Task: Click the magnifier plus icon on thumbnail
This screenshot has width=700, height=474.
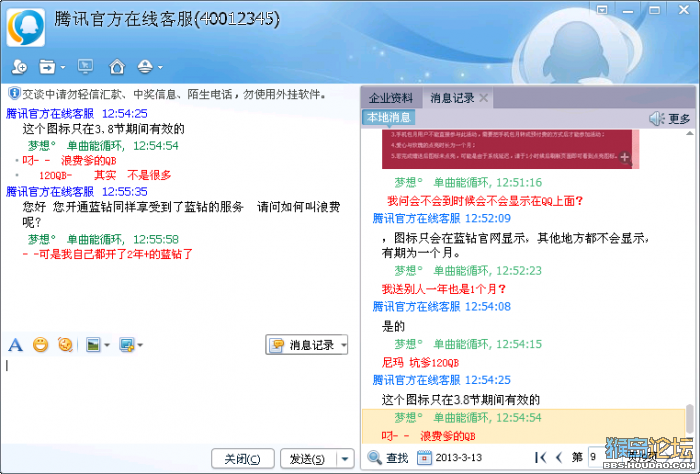Action: pyautogui.click(x=625, y=158)
